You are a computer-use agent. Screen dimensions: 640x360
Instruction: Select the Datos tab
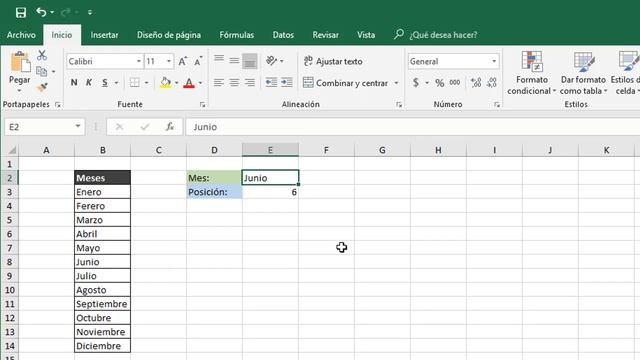[x=283, y=35]
